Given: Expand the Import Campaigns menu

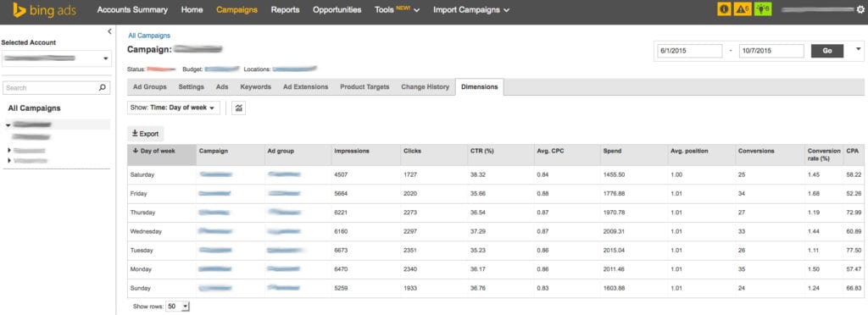Looking at the screenshot, I should tap(471, 10).
